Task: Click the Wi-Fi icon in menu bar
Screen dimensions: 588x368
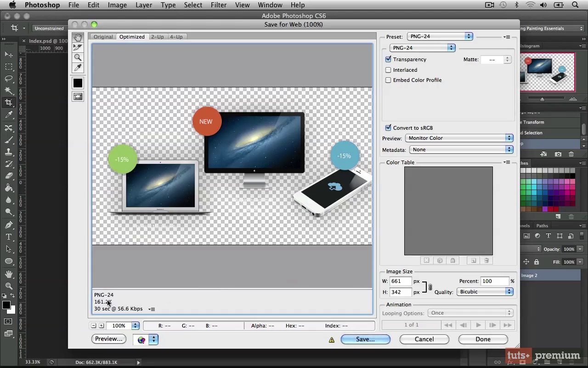Action: 531,5
